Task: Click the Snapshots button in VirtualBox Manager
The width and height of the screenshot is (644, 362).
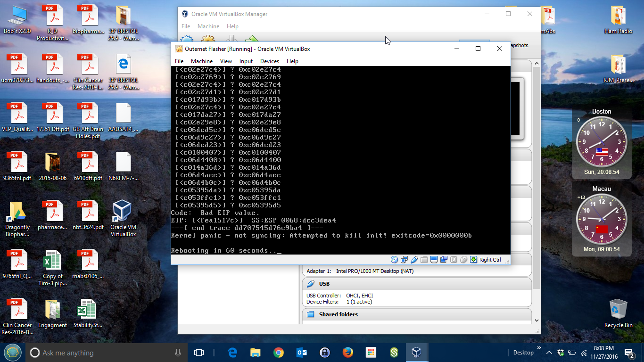Action: [x=519, y=45]
